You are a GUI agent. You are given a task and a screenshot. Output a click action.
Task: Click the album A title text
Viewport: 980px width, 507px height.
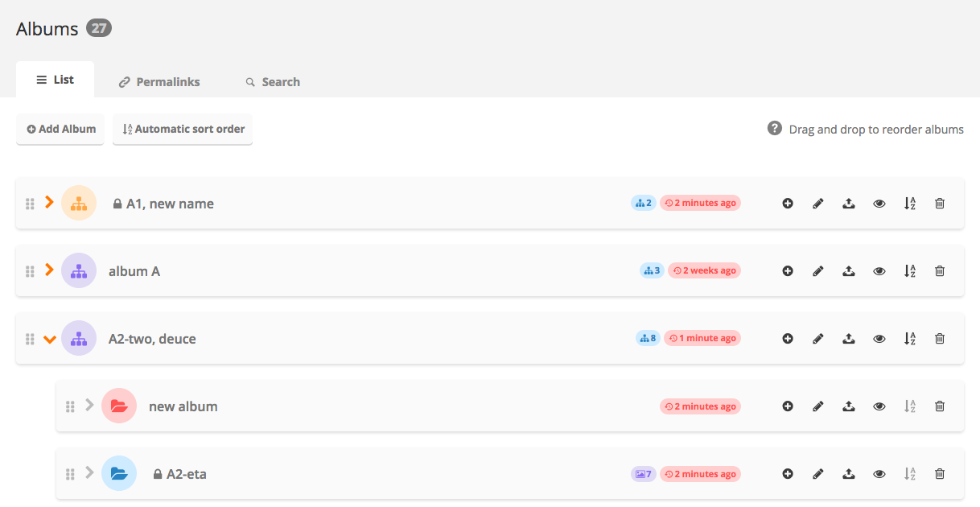click(x=134, y=271)
